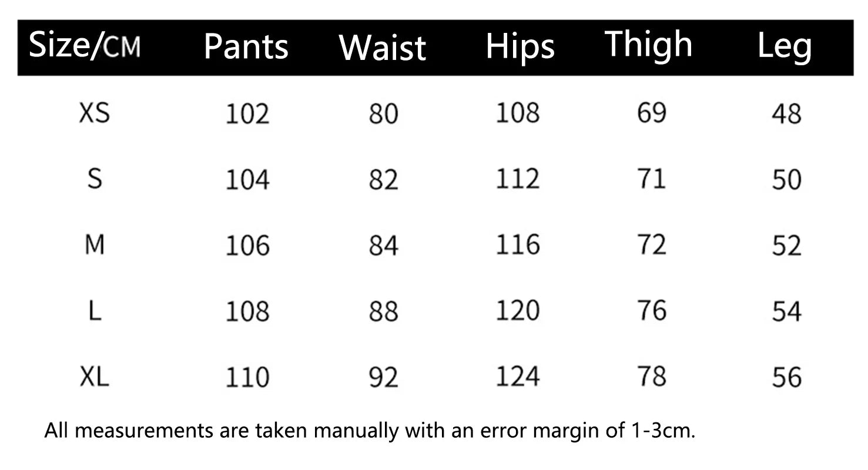Click the XS pants length value 102
The image size is (868, 470).
click(247, 113)
